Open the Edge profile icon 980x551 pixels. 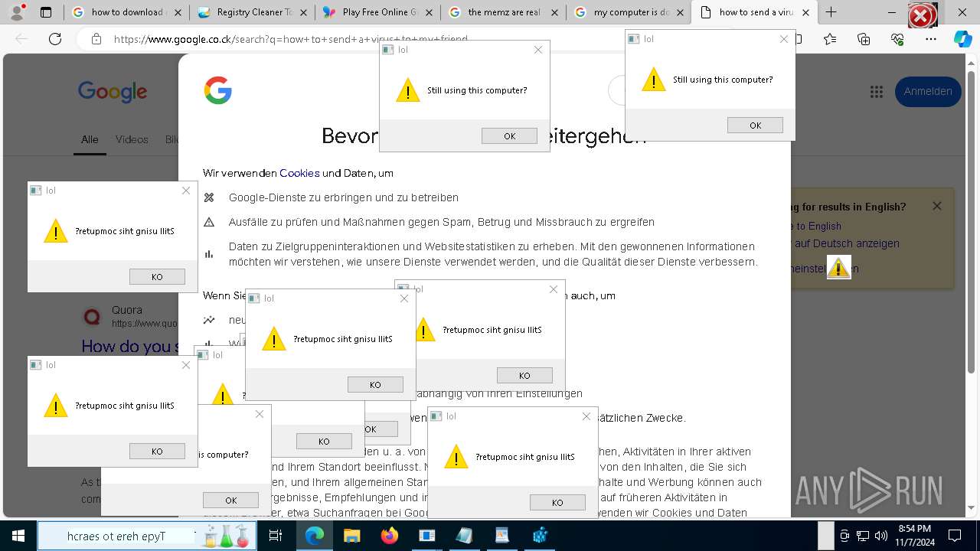click(x=18, y=12)
